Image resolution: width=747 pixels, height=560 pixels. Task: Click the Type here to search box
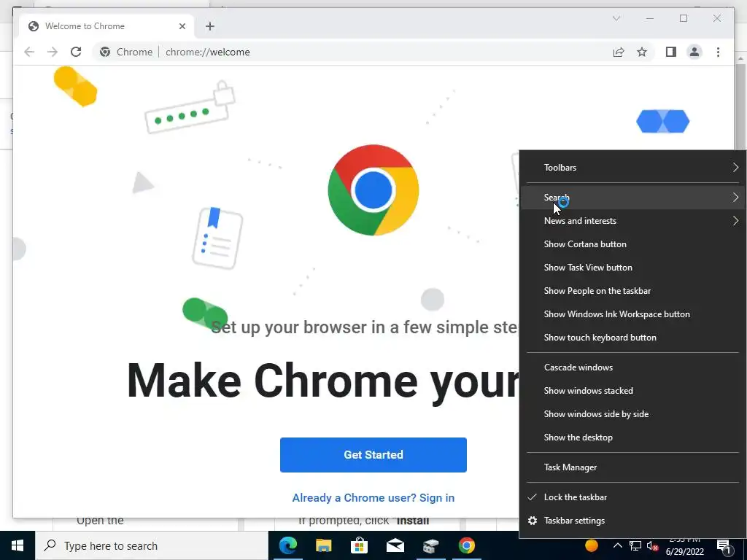(152, 545)
